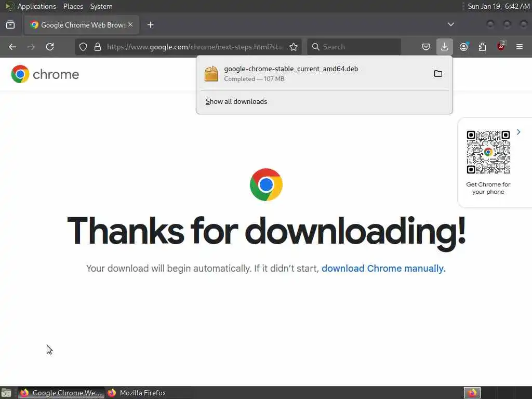
Task: Reload the current page
Action: pos(50,47)
